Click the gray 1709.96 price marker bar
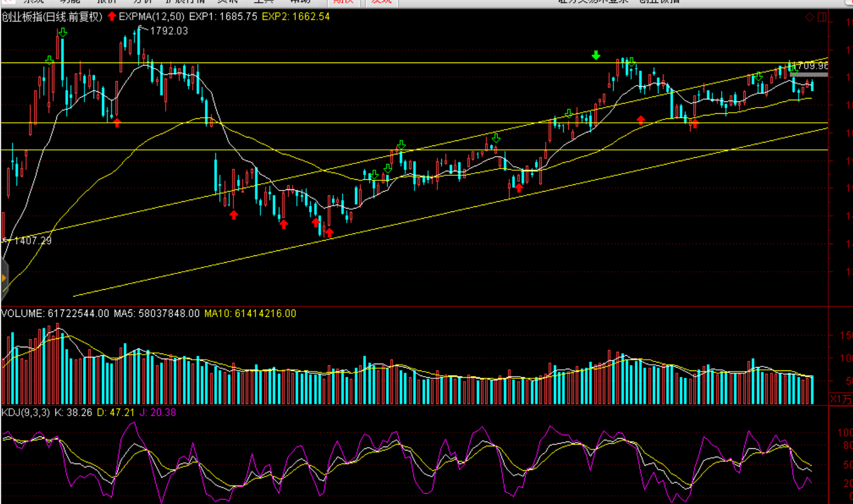The height and width of the screenshot is (504, 853). coord(810,74)
